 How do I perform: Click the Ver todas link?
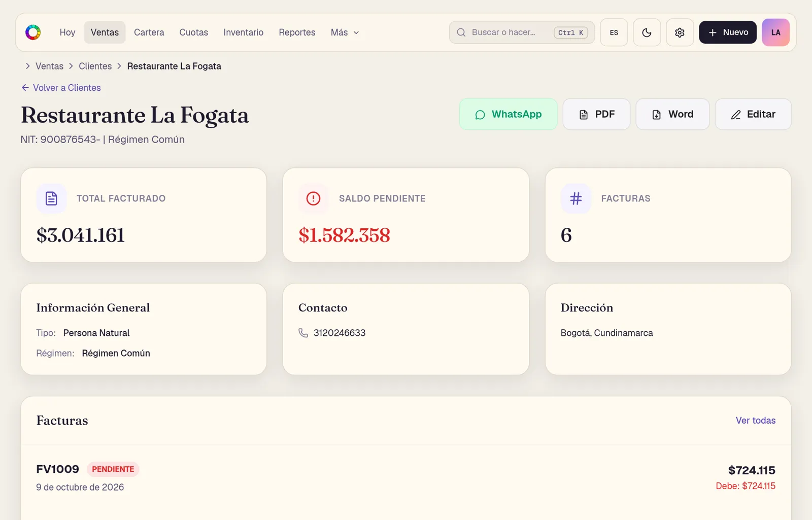(756, 421)
